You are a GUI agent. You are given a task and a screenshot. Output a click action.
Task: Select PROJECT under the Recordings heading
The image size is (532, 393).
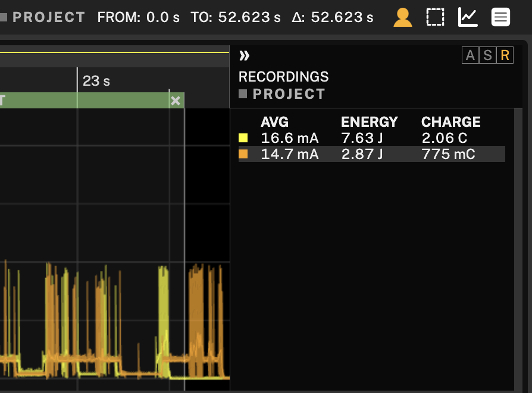(x=289, y=94)
